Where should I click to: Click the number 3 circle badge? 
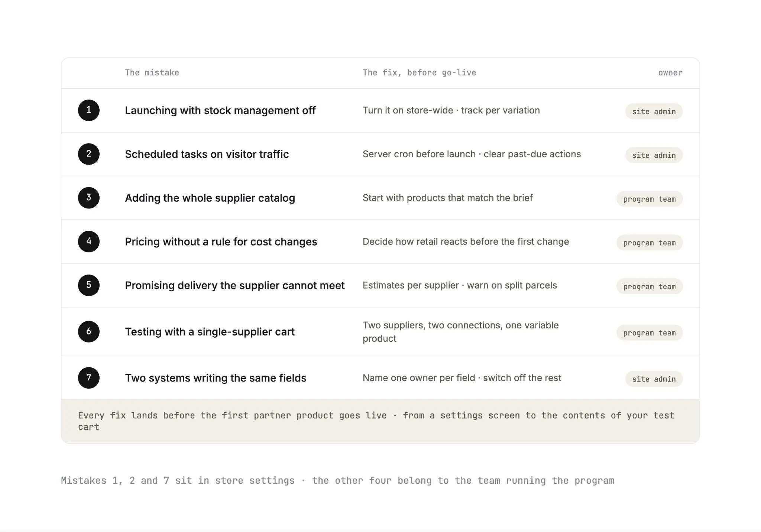89,198
